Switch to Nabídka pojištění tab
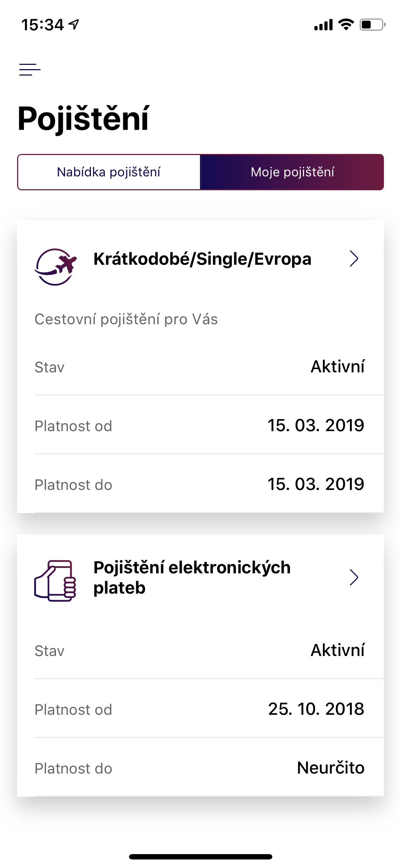This screenshot has height=868, width=401. tap(109, 172)
